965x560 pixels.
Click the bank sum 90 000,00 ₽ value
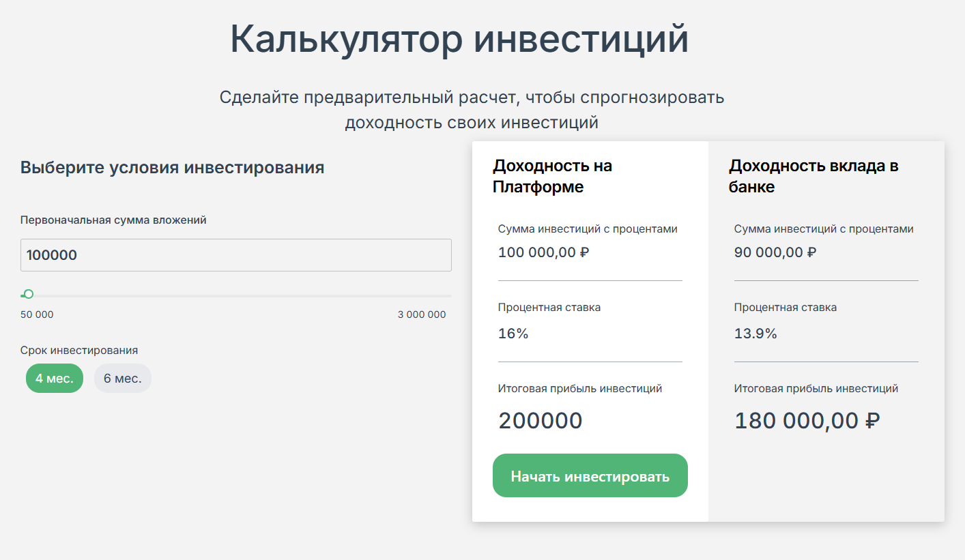(x=775, y=252)
